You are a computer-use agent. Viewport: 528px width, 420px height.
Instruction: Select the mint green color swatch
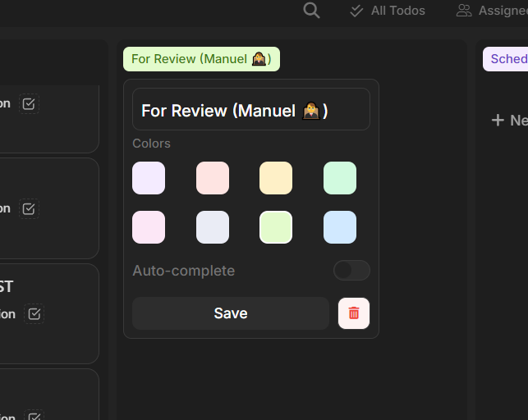point(340,178)
